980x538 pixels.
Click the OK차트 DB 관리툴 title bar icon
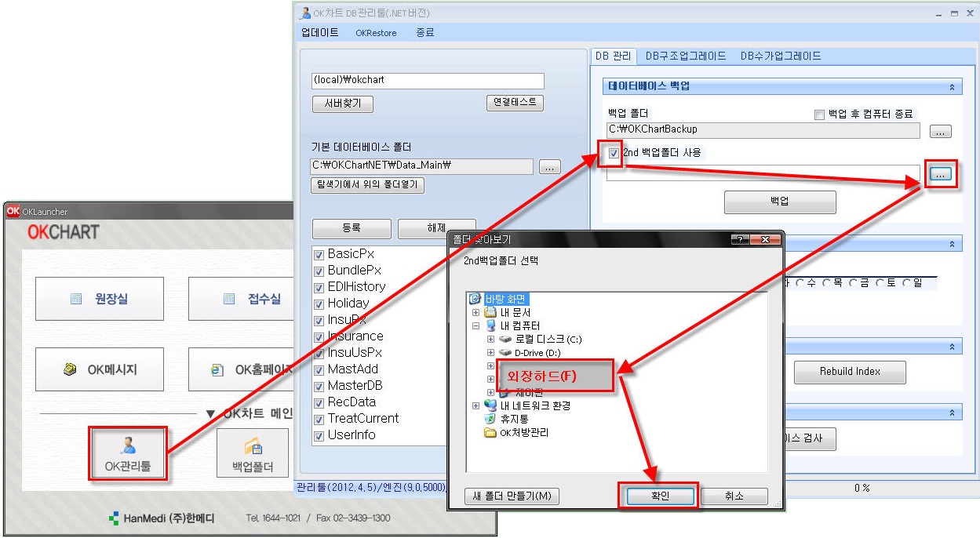pos(306,13)
